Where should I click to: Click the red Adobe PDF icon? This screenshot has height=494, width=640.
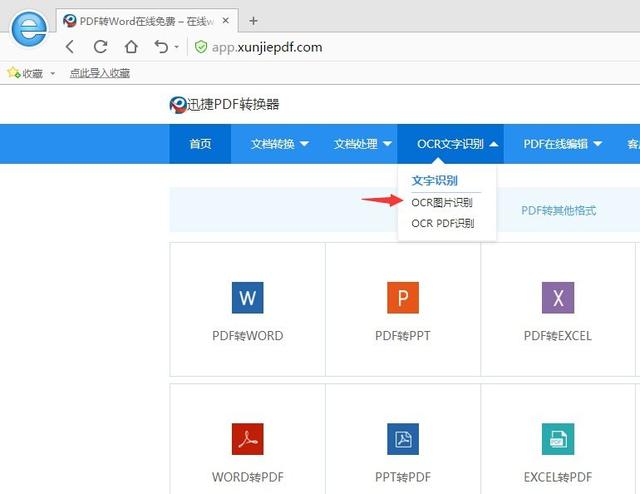pyautogui.click(x=247, y=439)
